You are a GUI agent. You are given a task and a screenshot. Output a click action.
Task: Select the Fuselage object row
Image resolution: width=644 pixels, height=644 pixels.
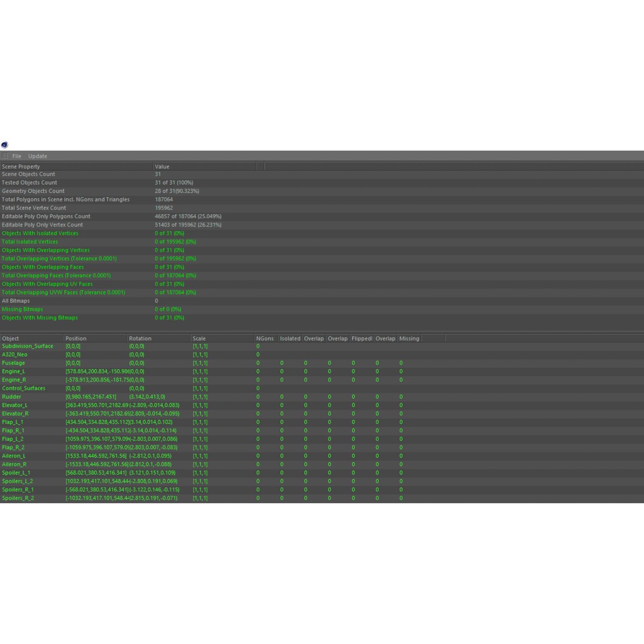322,363
